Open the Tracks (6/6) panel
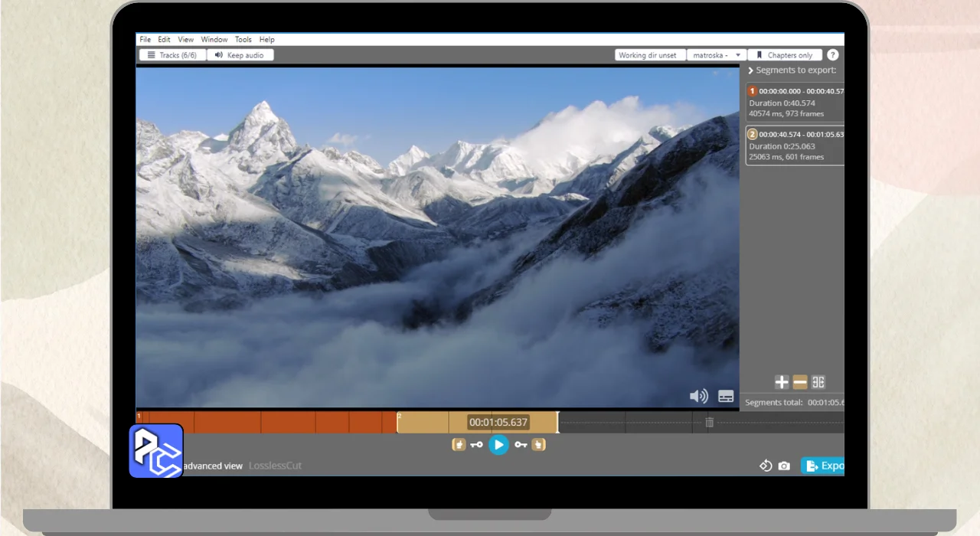The width and height of the screenshot is (980, 536). (x=172, y=55)
